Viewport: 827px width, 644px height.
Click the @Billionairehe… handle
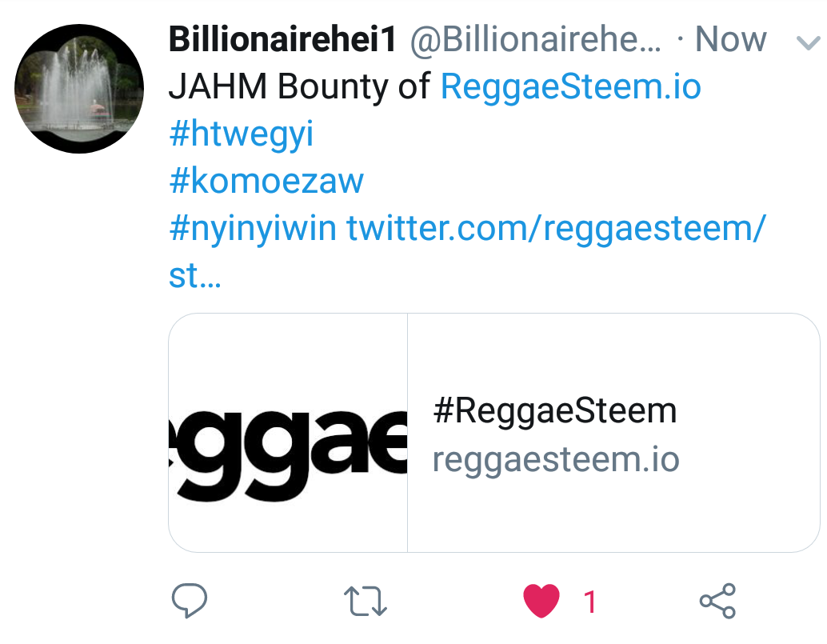point(535,39)
